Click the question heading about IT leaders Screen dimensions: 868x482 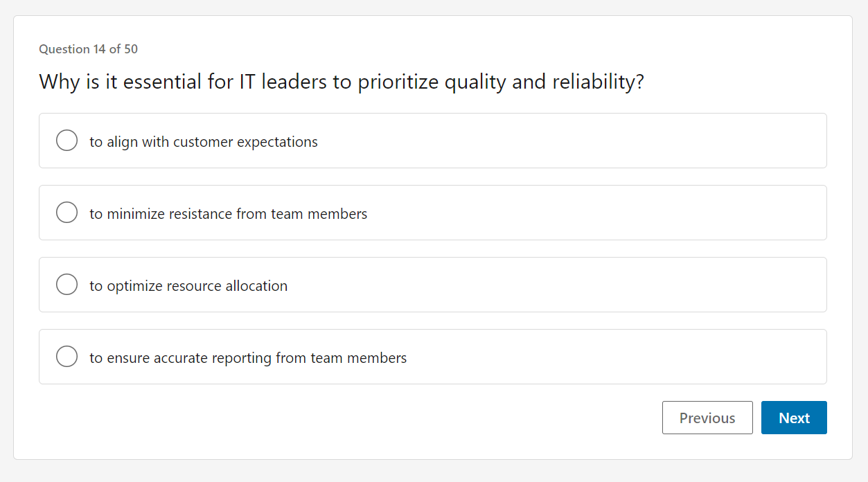(x=342, y=82)
